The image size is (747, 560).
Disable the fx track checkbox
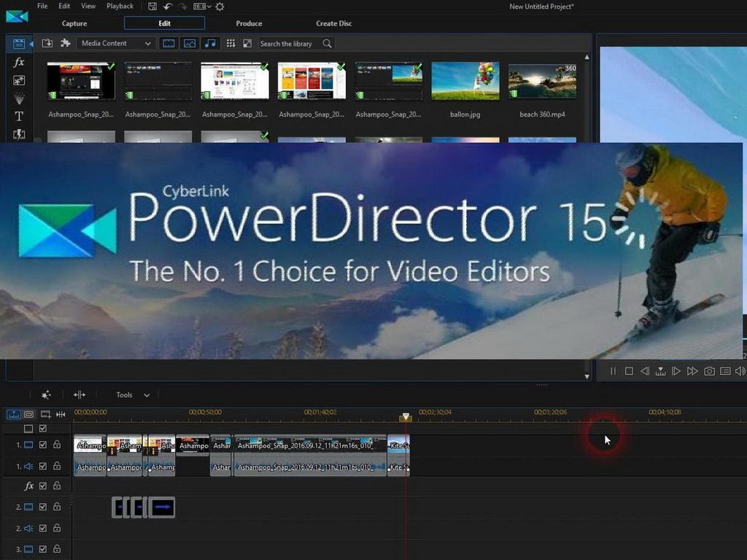(x=43, y=486)
